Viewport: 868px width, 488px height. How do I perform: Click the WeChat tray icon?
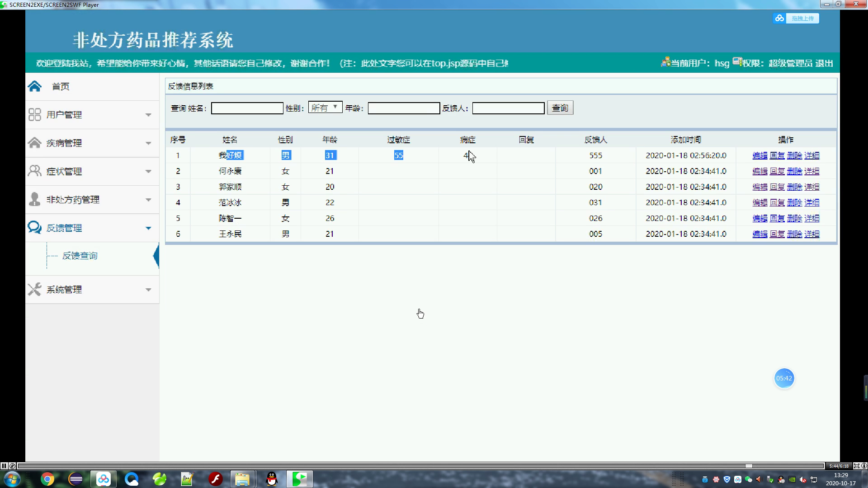[748, 479]
